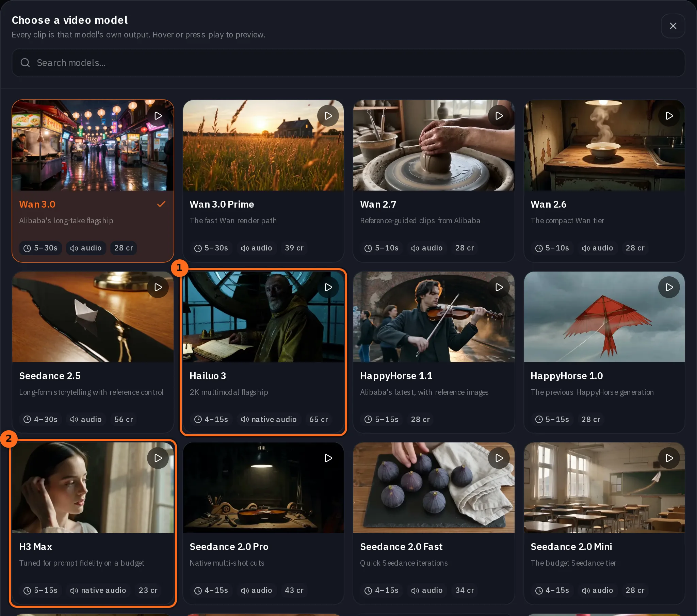
Task: Play the HappyHorse 1.0 kite preview
Action: click(669, 287)
